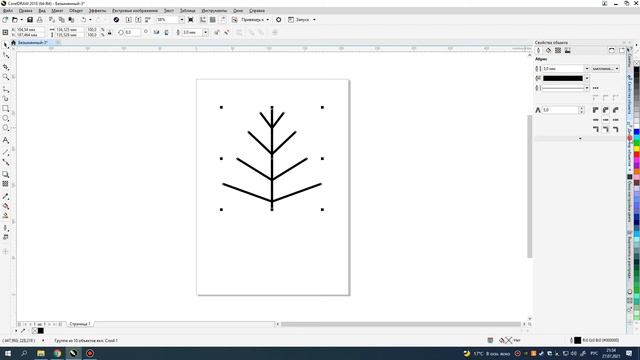Select the Crop tool
This screenshot has width=640, height=360.
pos(6,67)
